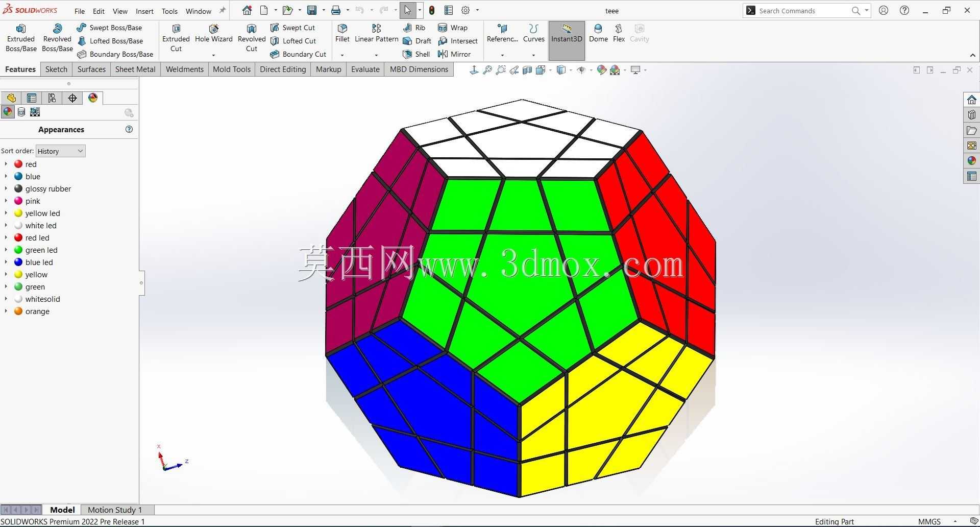This screenshot has height=527, width=980.
Task: Click the Save toolbar button
Action: [x=311, y=10]
